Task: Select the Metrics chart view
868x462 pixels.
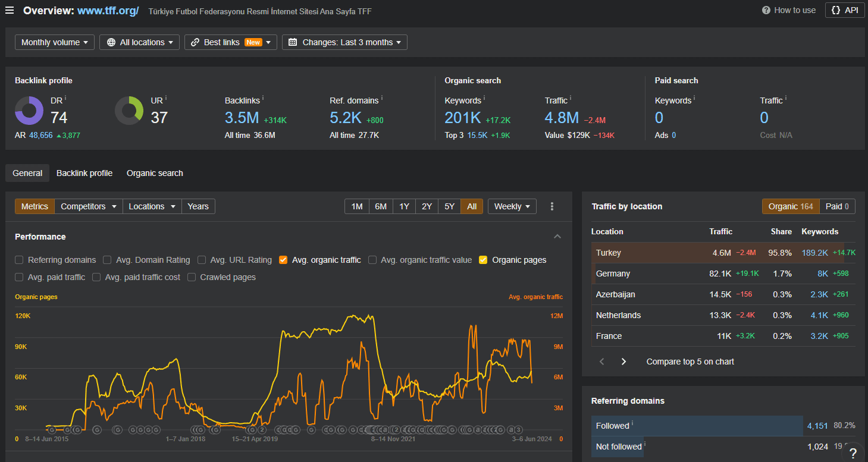Action: click(x=35, y=206)
